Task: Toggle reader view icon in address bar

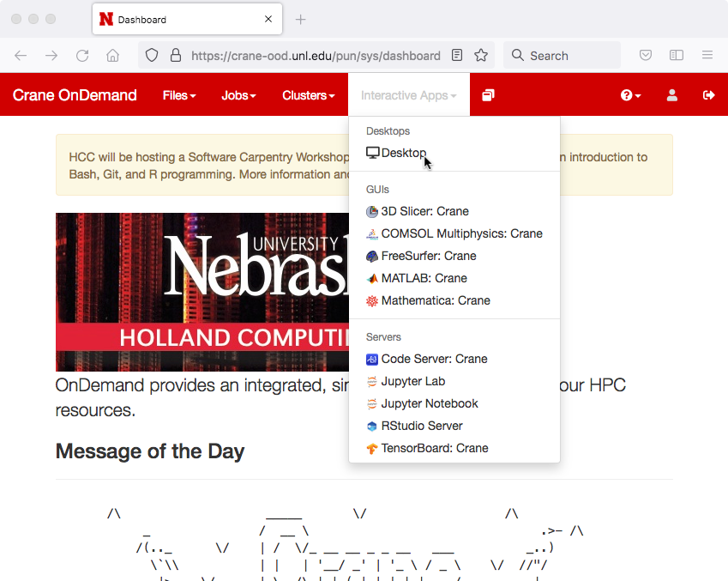Action: [457, 56]
